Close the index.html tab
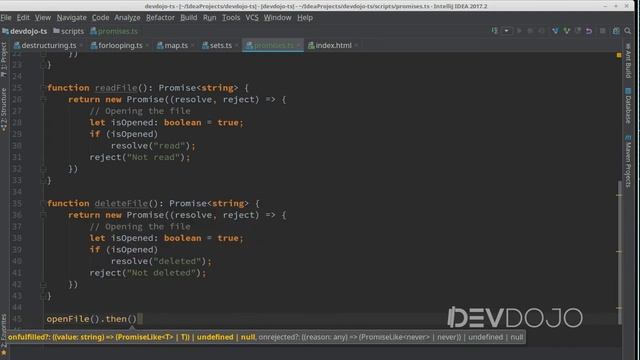Screen dimensions: 640x360 point(356,45)
